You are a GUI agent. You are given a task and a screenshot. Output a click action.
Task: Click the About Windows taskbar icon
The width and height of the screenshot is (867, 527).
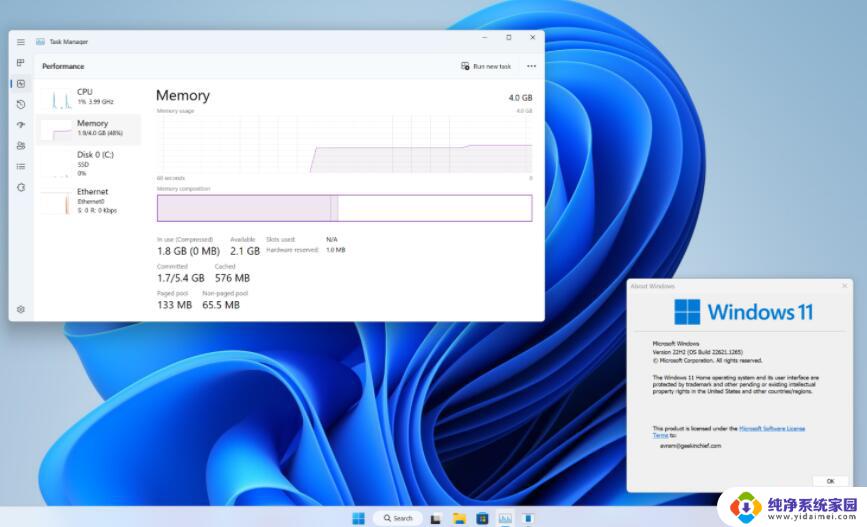point(528,518)
